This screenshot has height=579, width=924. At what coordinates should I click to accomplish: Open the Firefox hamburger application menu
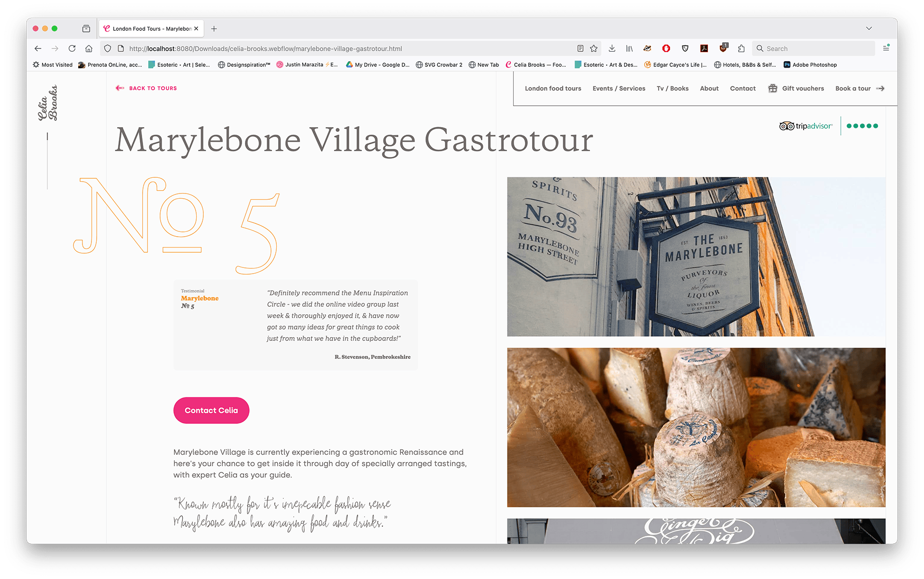(x=886, y=48)
